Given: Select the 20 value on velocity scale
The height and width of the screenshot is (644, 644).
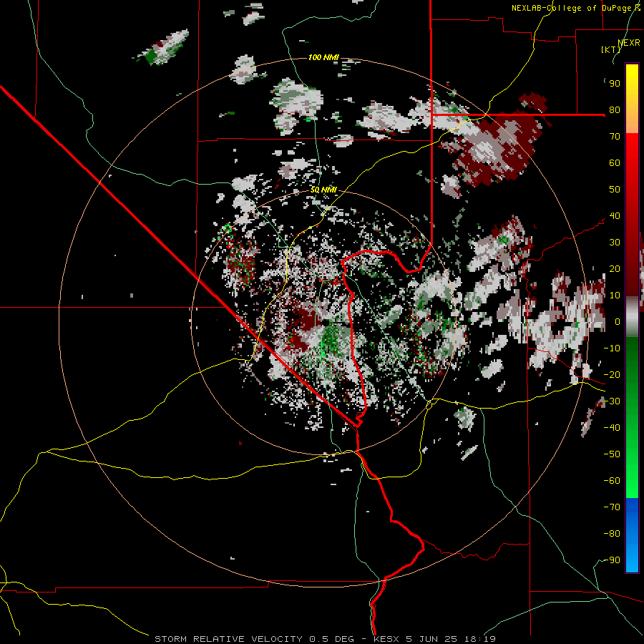Looking at the screenshot, I should pos(615,268).
